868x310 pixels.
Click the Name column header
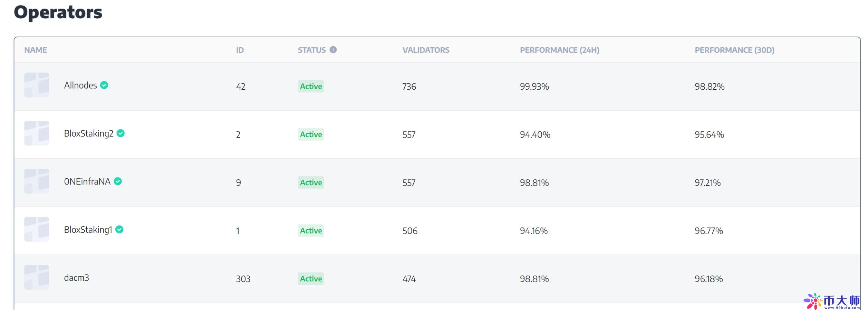tap(36, 50)
